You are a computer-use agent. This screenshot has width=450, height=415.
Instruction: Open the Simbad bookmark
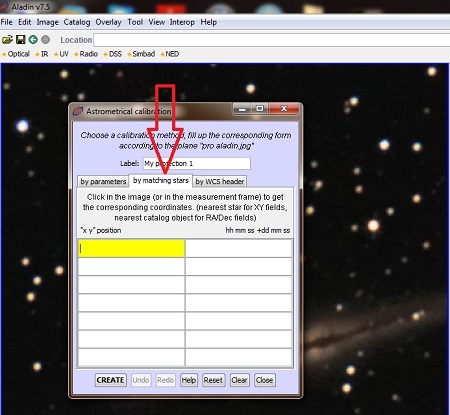(x=144, y=54)
